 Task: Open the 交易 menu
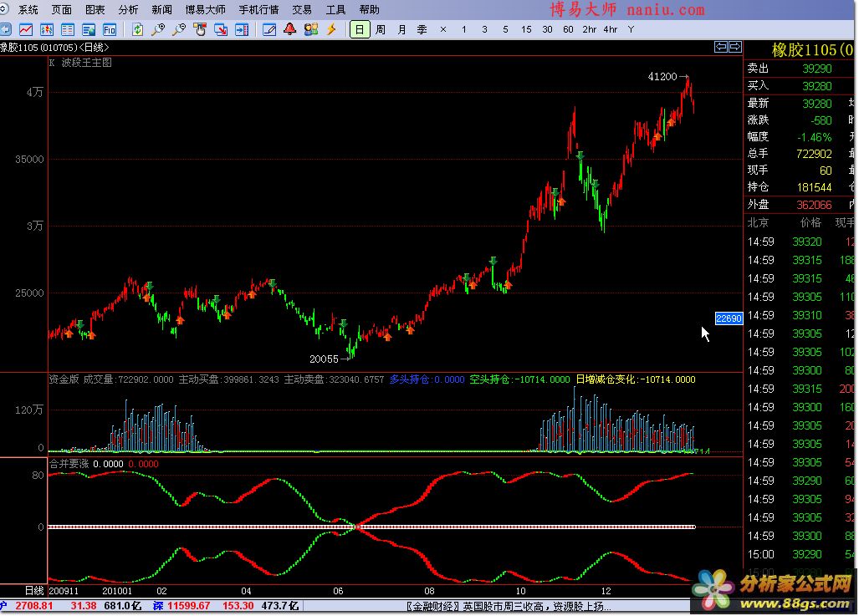pos(302,9)
